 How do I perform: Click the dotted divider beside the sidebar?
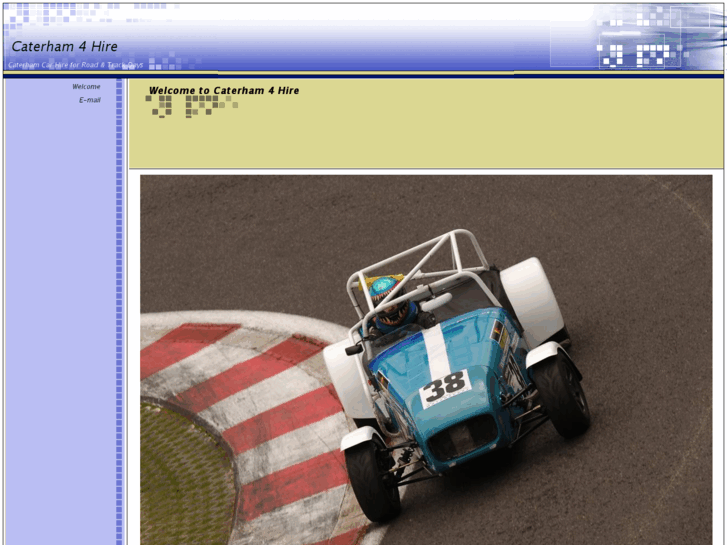point(119,300)
